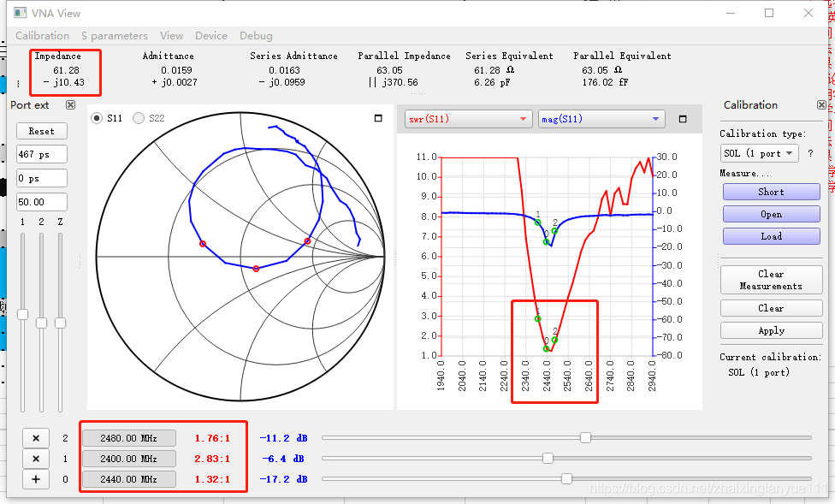Open the S parameters menu
Screen dimensions: 835x504
click(x=115, y=36)
